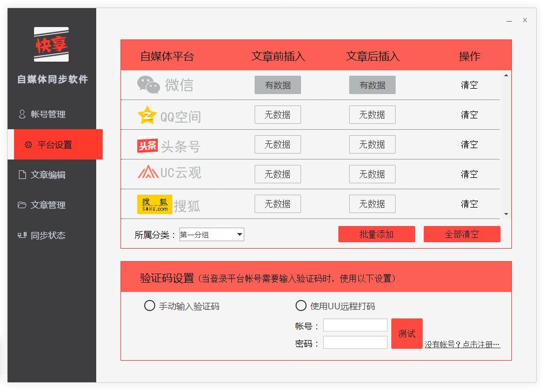Expand the 第一分组 selection list
The width and height of the screenshot is (547, 392).
239,234
